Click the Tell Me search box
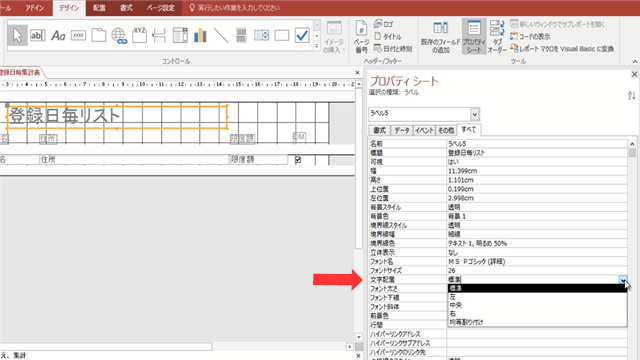This screenshot has height=360, width=640. click(x=235, y=8)
